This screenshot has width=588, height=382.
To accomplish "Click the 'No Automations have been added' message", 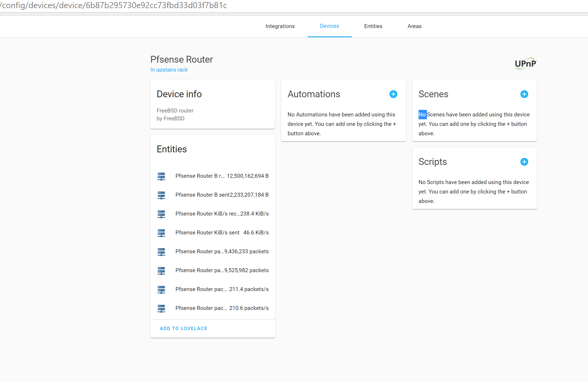I will tap(342, 124).
